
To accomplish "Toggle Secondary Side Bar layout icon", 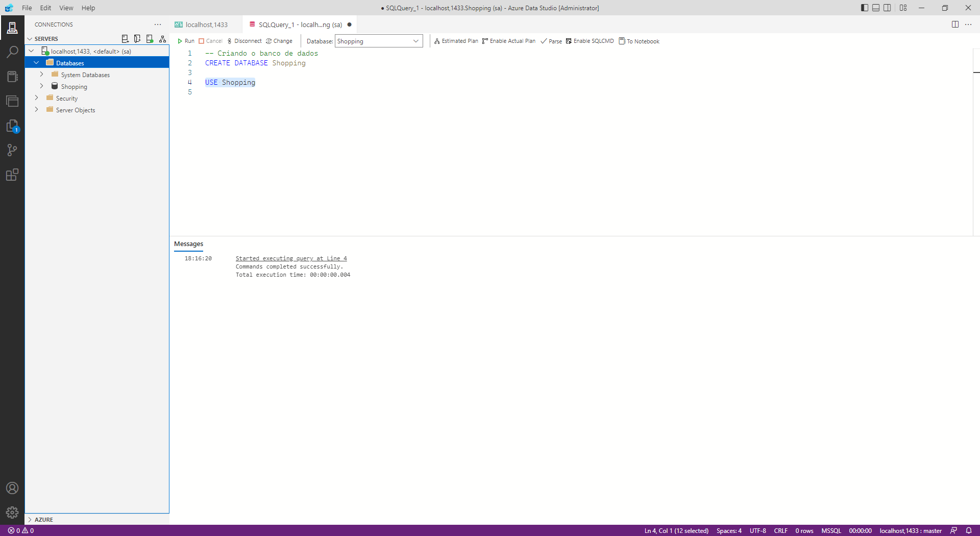I will (888, 8).
